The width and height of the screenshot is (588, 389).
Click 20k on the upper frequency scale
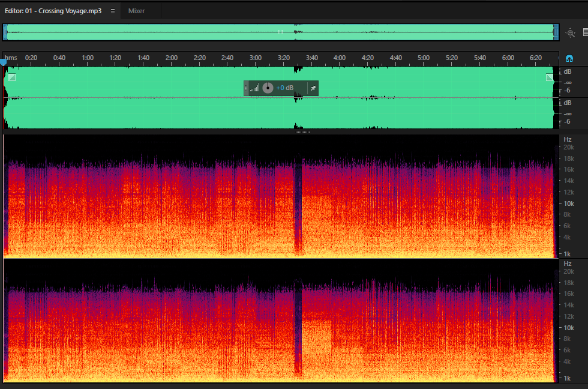569,148
